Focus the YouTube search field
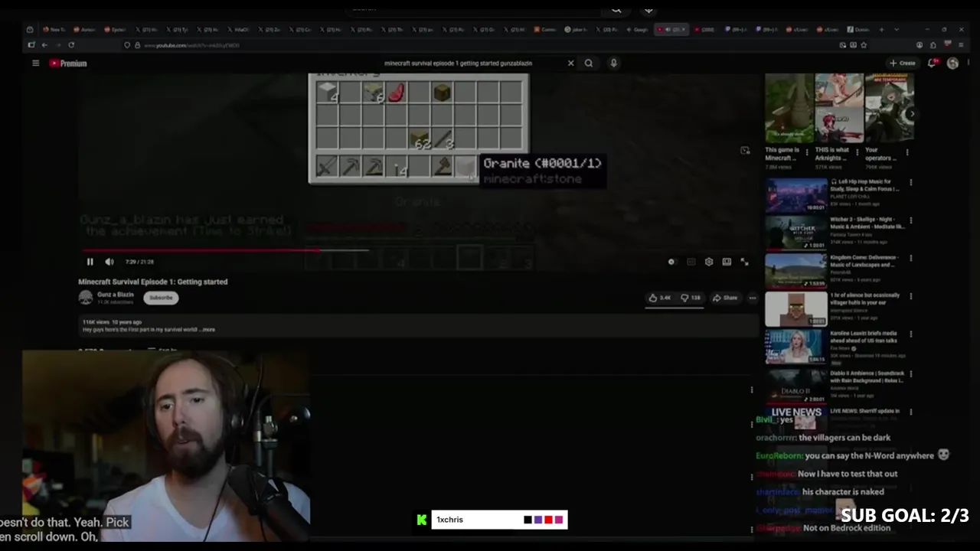Image resolution: width=980 pixels, height=551 pixels. [x=458, y=64]
